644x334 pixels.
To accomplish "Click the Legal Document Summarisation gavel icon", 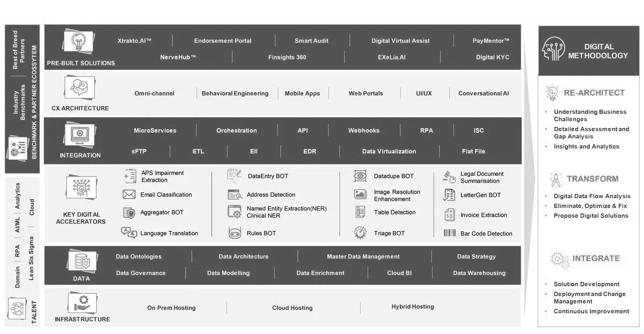I will tap(449, 176).
